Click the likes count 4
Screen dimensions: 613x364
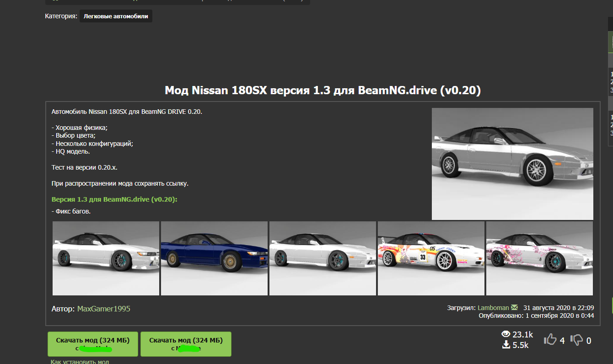(562, 341)
